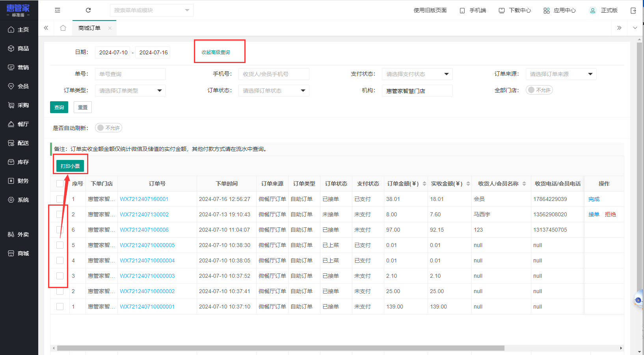The height and width of the screenshot is (355, 644).
Task: Collapse the sidebar with the hamburger icon
Action: click(58, 10)
